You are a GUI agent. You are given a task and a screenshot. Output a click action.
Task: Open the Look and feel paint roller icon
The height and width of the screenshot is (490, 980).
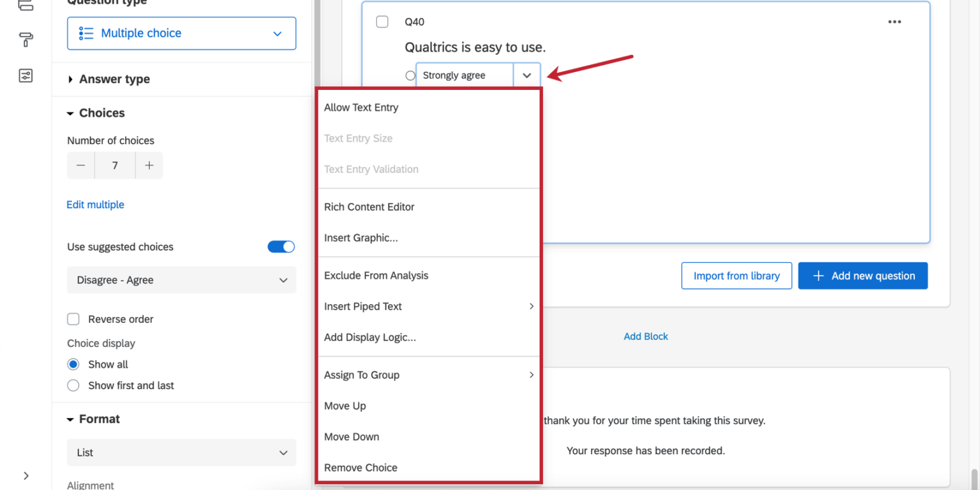point(26,40)
